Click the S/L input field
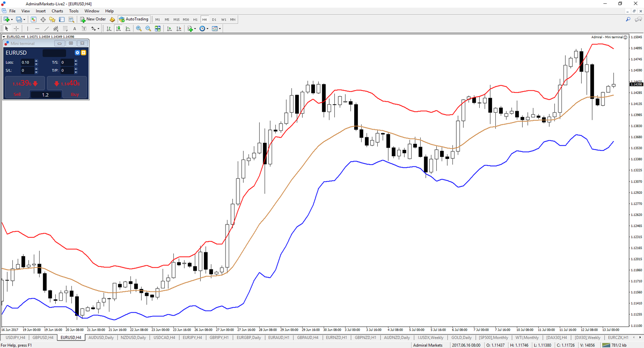Image resolution: width=644 pixels, height=348 pixels. pos(27,70)
